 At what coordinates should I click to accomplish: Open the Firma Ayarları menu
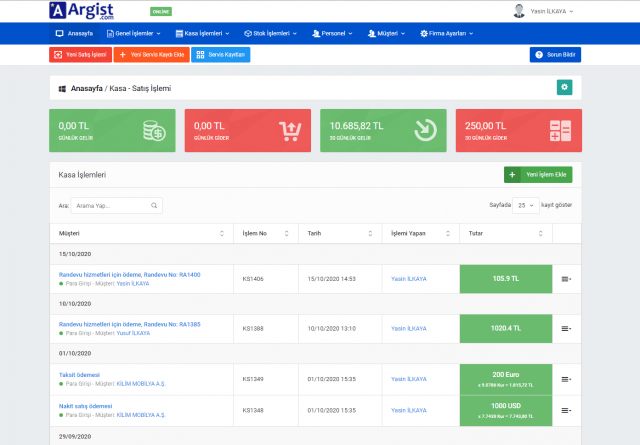click(x=448, y=33)
